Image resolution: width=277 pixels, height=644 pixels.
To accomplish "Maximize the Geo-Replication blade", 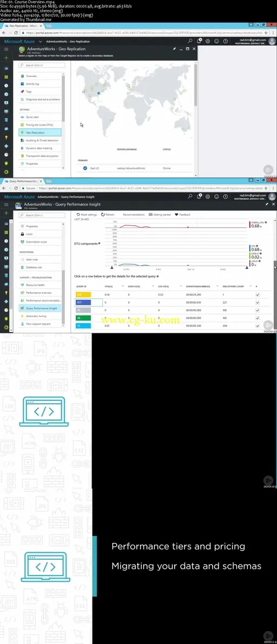I will (187, 49).
